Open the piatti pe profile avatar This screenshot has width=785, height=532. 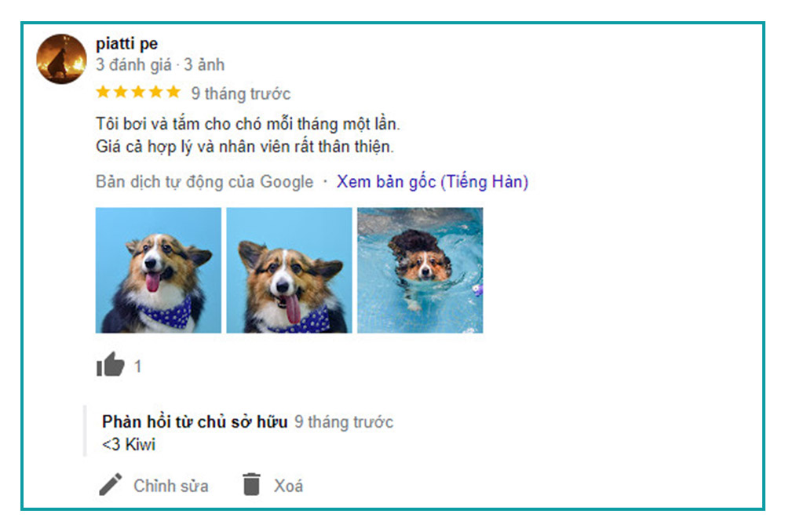pos(61,59)
